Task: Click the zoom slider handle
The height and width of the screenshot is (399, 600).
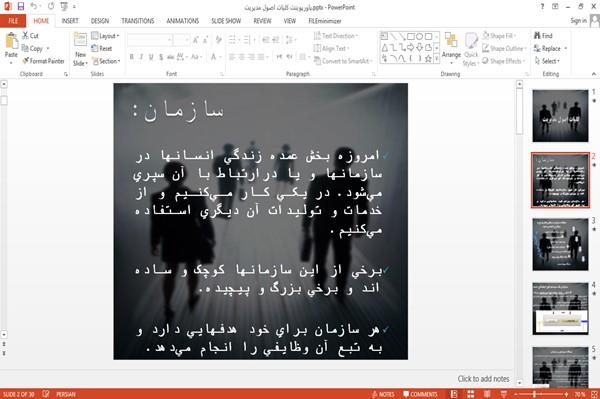Action: click(x=534, y=394)
